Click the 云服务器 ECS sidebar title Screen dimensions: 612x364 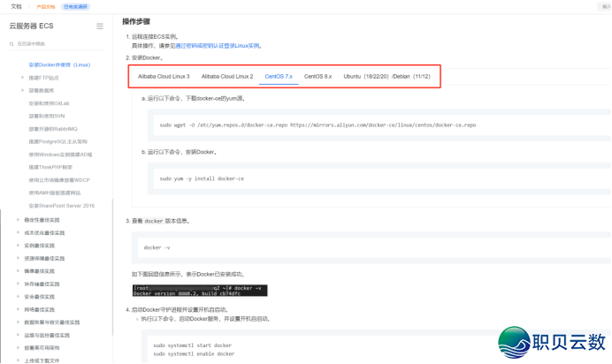tap(31, 27)
